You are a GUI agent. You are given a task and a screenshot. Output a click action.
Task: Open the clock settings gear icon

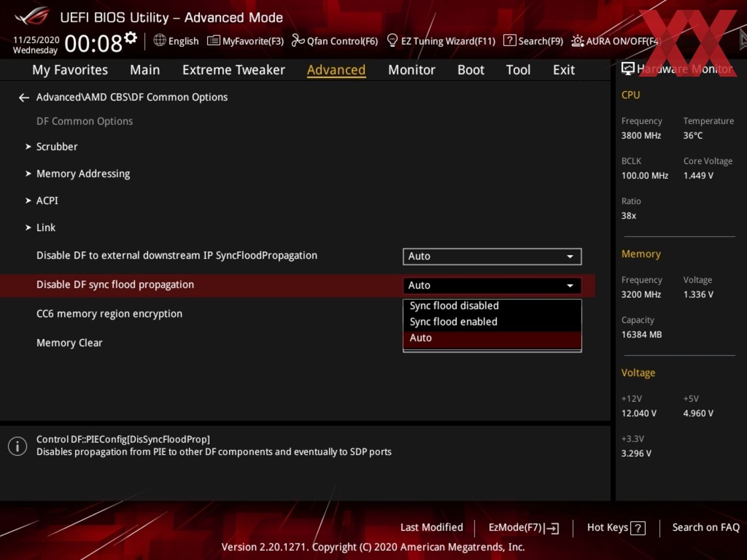(x=130, y=37)
